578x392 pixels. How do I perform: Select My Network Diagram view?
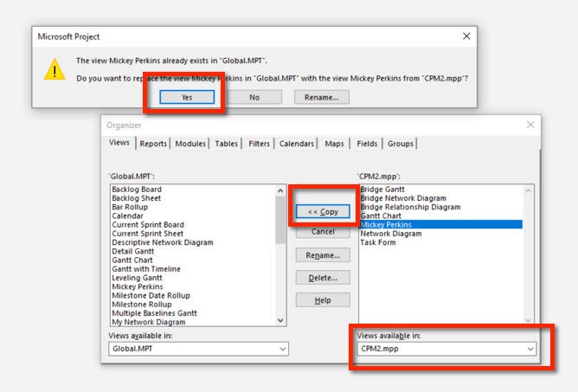click(x=149, y=322)
